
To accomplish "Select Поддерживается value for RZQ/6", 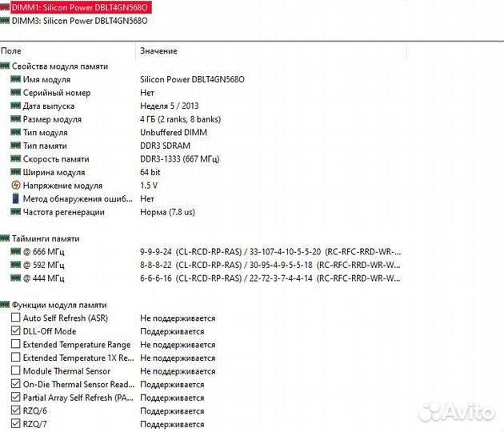I will [172, 411].
